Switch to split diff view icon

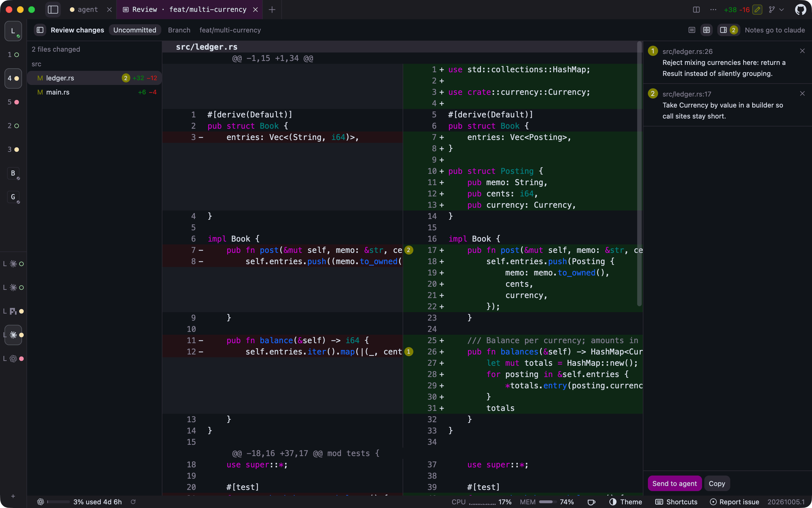[706, 30]
